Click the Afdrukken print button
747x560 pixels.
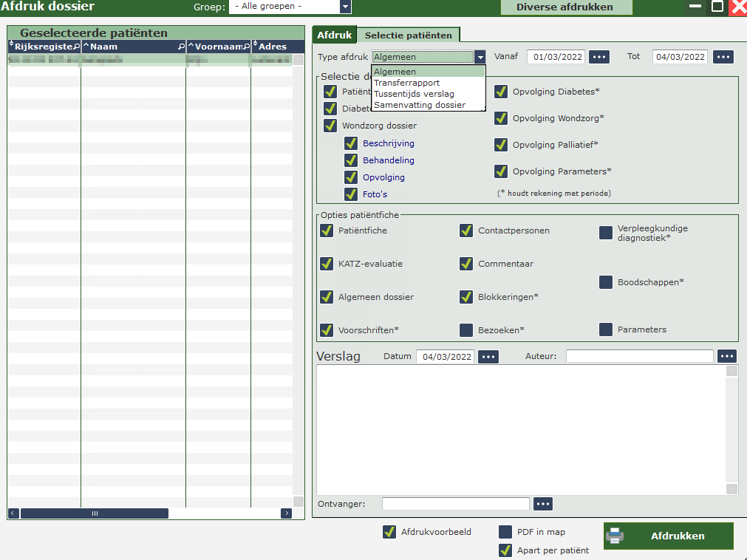click(x=669, y=536)
